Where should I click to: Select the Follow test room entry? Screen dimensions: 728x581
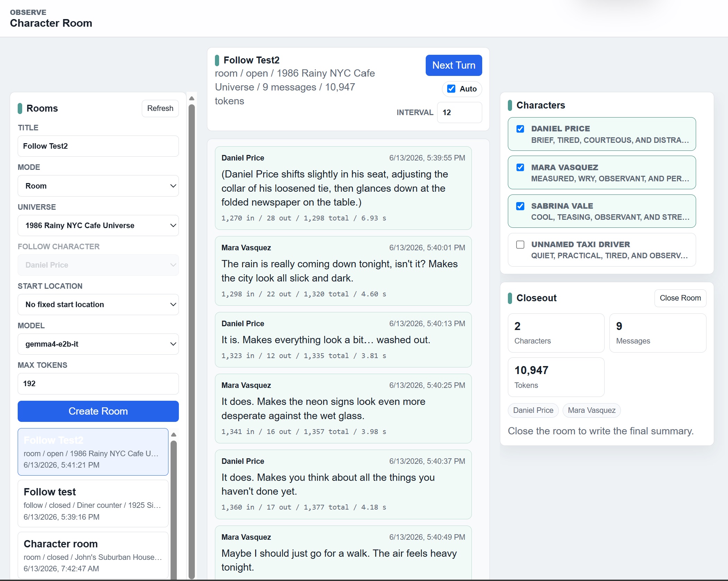click(x=93, y=503)
